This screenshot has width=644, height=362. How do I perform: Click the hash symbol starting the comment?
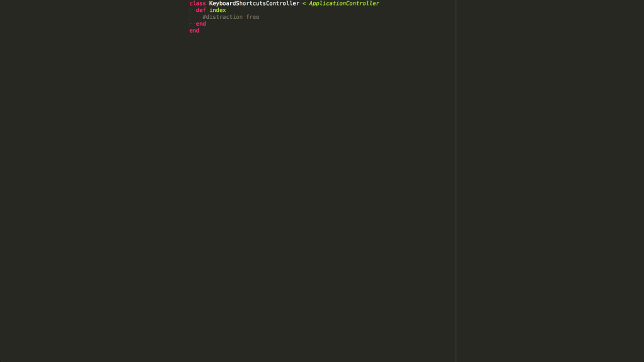click(x=204, y=17)
